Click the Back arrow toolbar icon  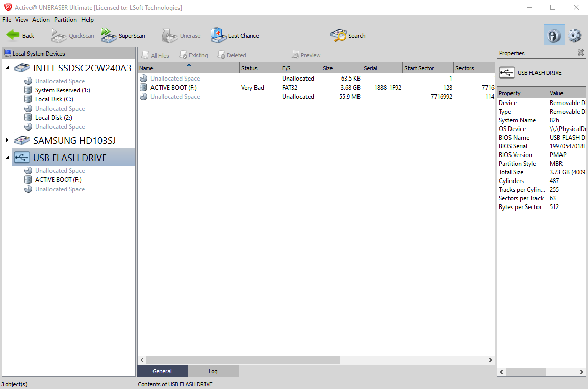point(13,35)
